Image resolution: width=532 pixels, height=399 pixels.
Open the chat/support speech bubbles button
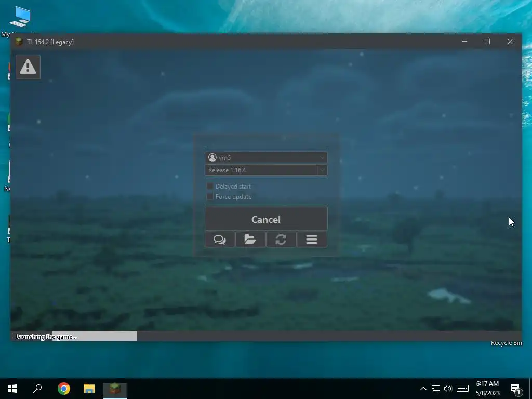click(220, 240)
